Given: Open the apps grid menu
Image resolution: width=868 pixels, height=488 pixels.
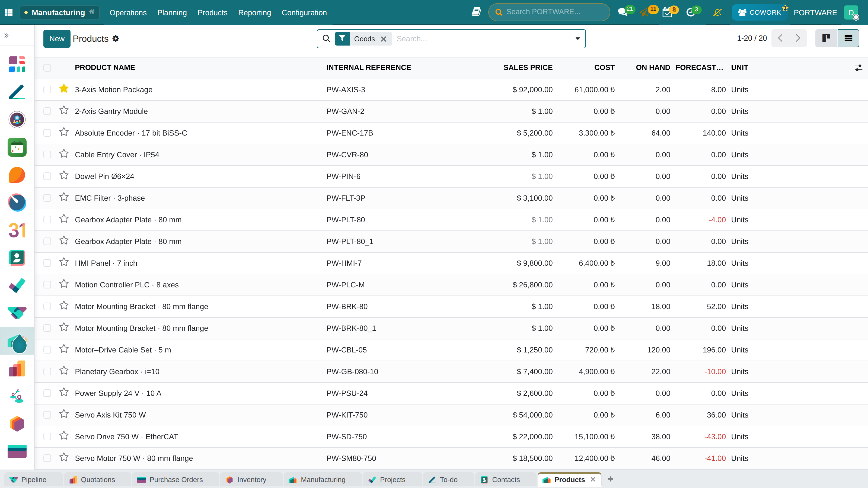Looking at the screenshot, I should click(x=9, y=12).
